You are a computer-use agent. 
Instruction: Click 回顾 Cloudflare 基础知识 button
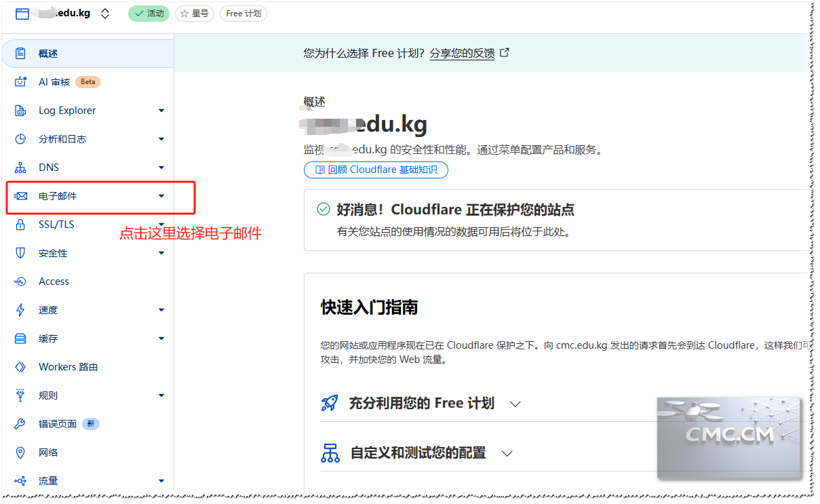[376, 170]
